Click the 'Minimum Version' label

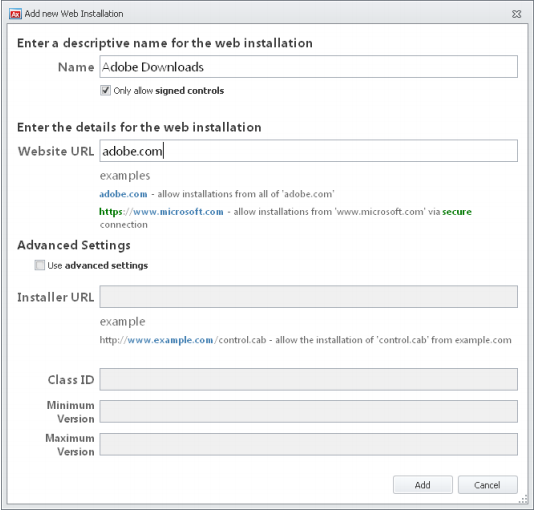70,412
